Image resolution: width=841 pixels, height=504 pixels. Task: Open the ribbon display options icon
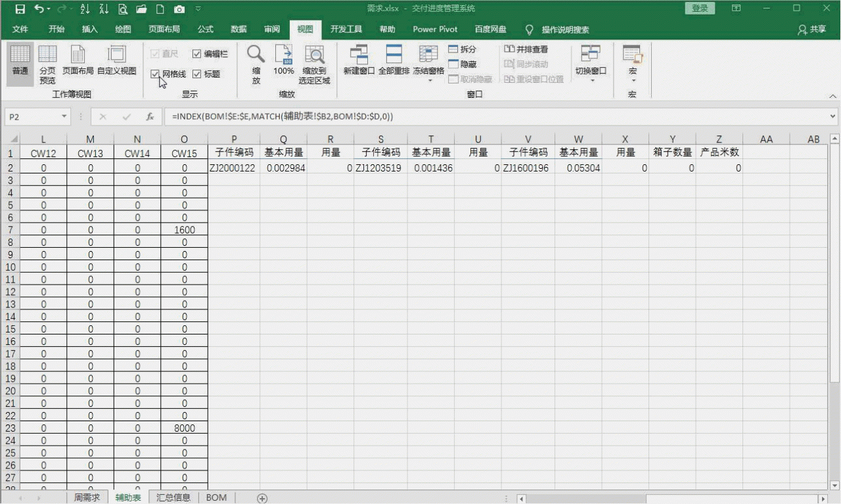tap(736, 9)
